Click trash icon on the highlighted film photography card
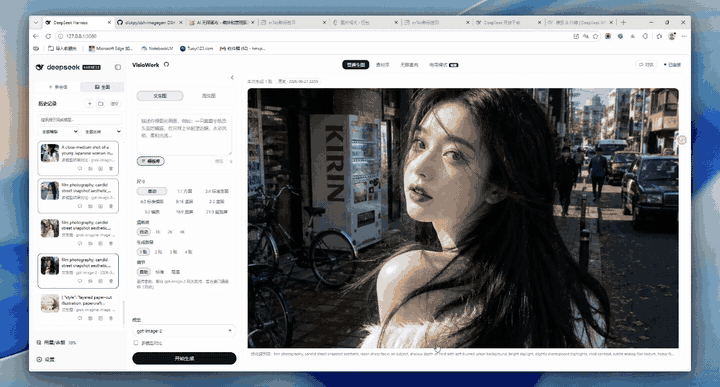720x387 pixels. (x=111, y=281)
